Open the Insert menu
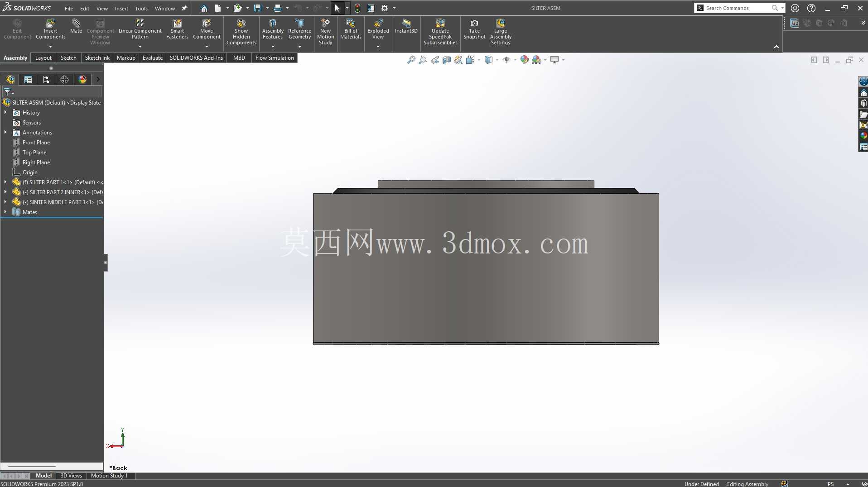Viewport: 868px width, 487px height. coord(121,8)
